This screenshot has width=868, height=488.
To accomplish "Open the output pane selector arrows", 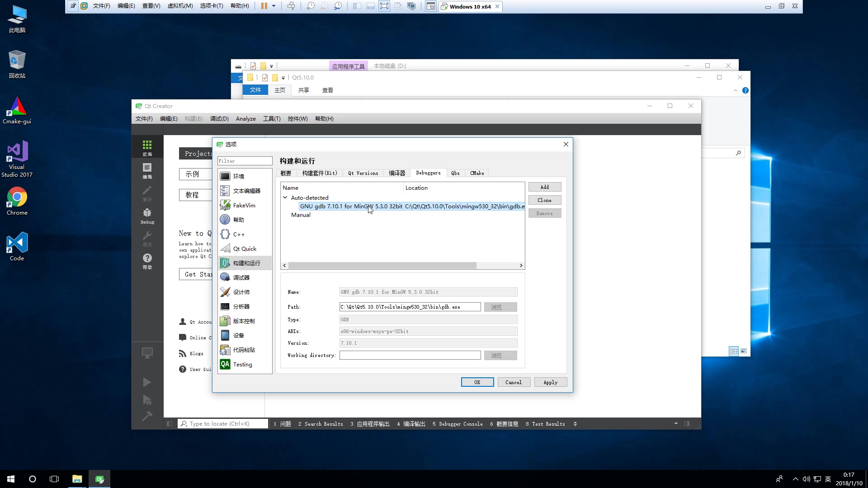I will tap(575, 424).
